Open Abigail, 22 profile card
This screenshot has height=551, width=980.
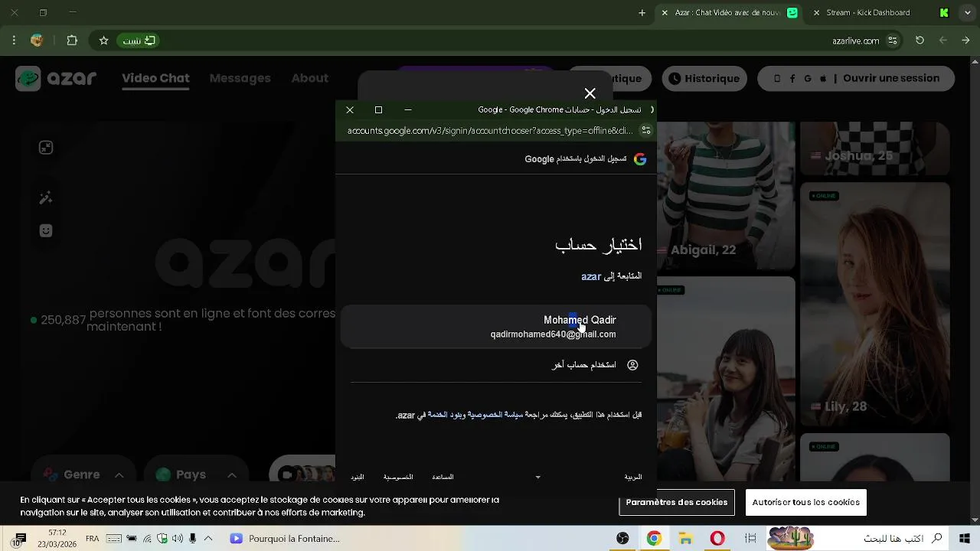[x=726, y=195]
